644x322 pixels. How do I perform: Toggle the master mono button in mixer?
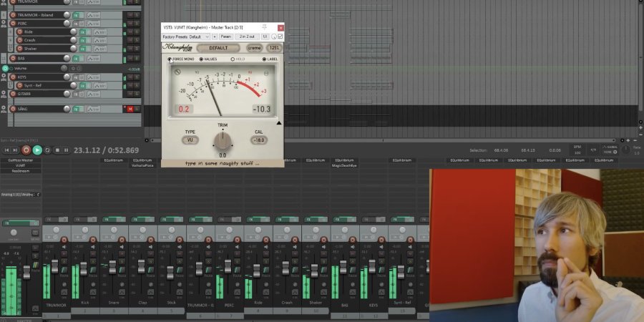tap(35, 233)
